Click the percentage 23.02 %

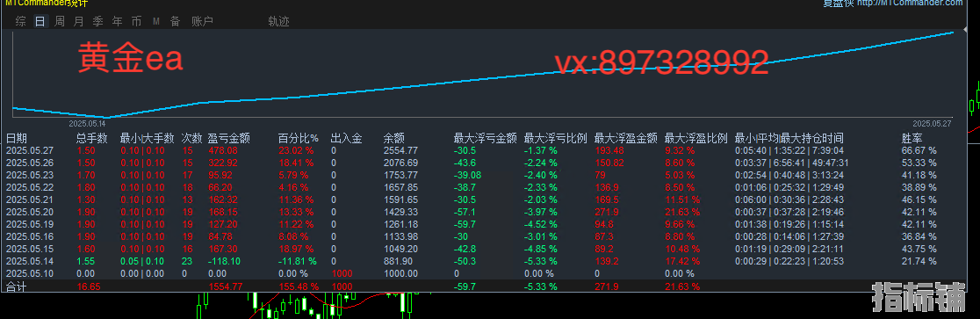[x=296, y=151]
